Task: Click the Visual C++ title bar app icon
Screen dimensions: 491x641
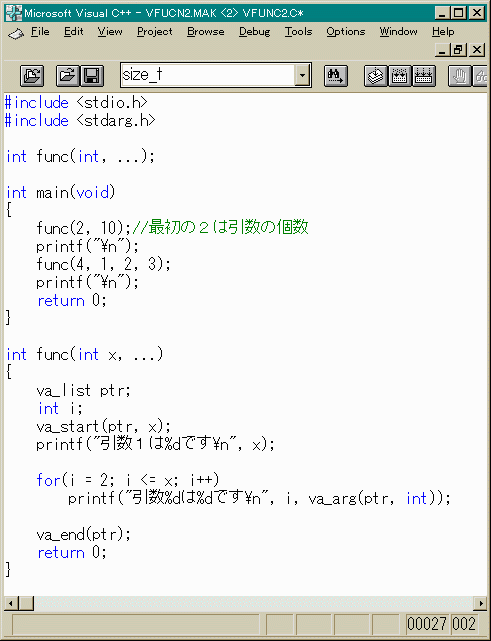Action: point(13,13)
